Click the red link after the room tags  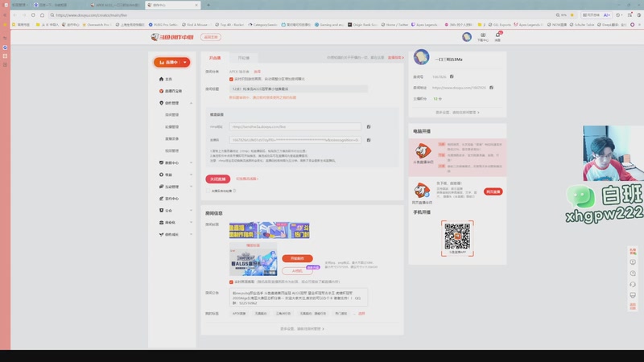click(x=361, y=314)
